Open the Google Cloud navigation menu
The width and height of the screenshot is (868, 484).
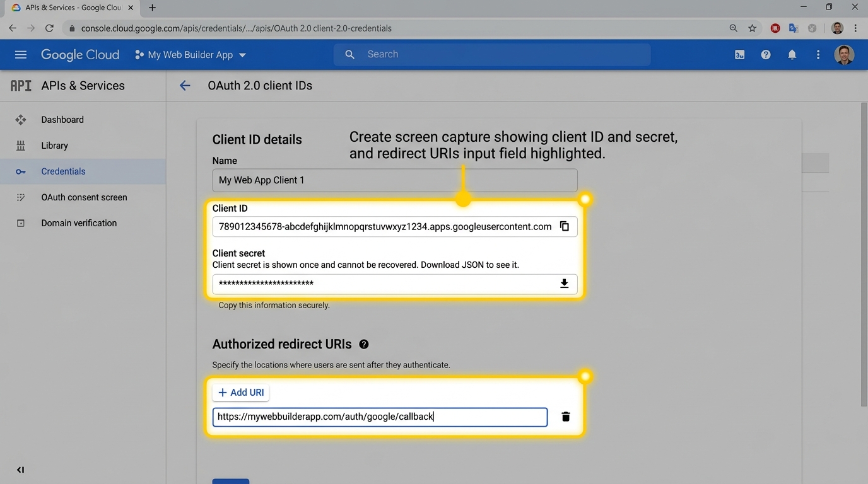(21, 55)
